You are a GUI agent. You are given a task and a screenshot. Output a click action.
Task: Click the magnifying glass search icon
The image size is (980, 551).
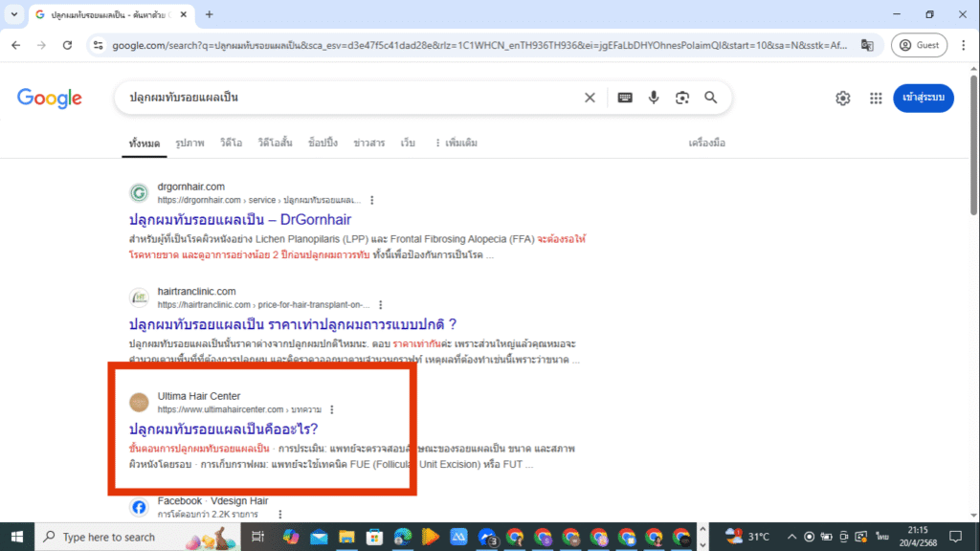point(711,98)
